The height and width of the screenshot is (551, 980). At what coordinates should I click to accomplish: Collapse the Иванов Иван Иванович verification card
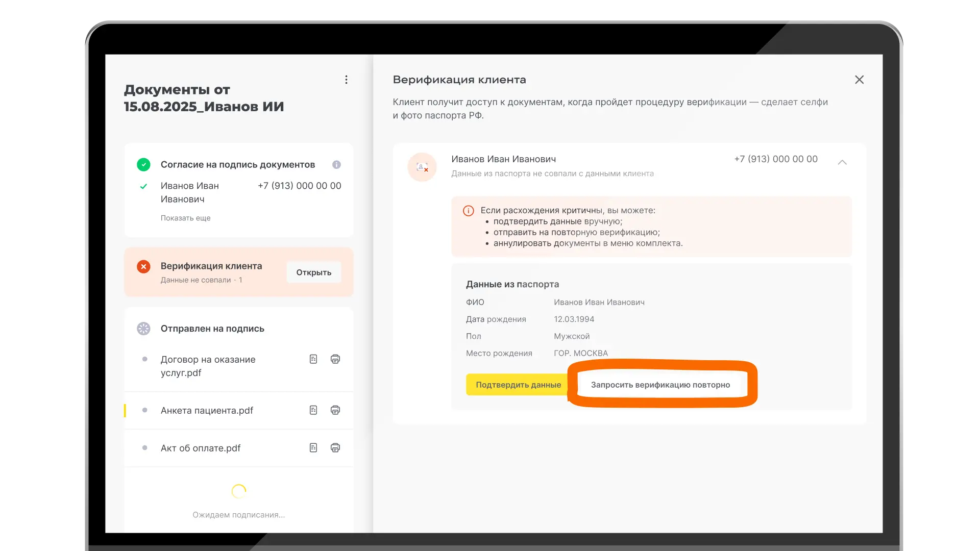pyautogui.click(x=843, y=162)
